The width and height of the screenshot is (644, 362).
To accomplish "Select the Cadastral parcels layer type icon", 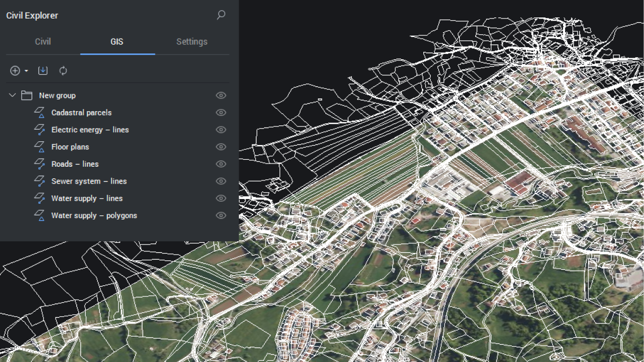I will (39, 112).
